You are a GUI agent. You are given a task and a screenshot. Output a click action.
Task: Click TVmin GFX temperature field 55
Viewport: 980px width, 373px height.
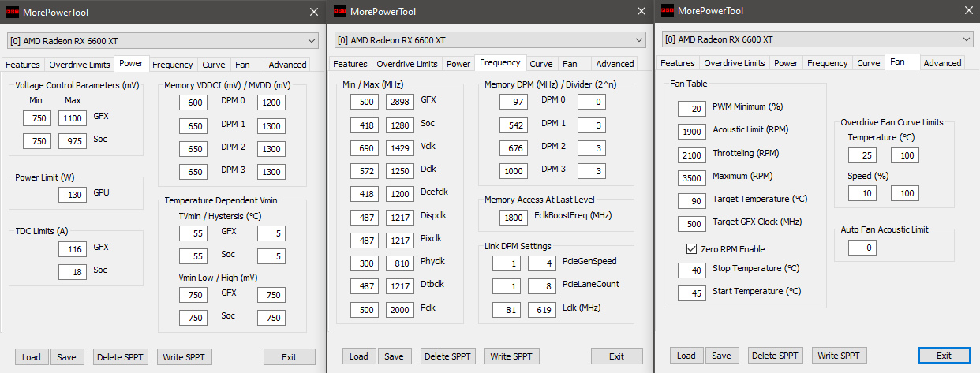(x=193, y=234)
